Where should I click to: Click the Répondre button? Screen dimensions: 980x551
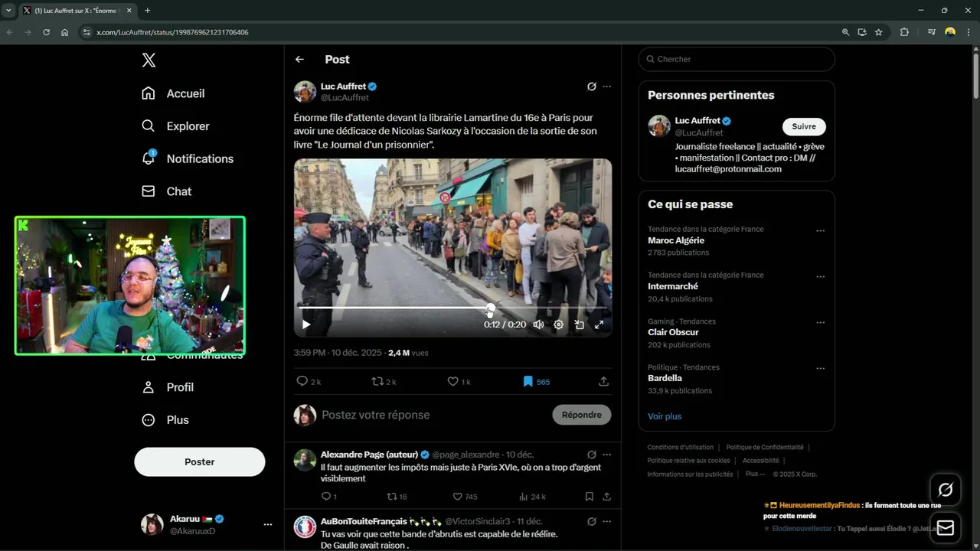[581, 415]
